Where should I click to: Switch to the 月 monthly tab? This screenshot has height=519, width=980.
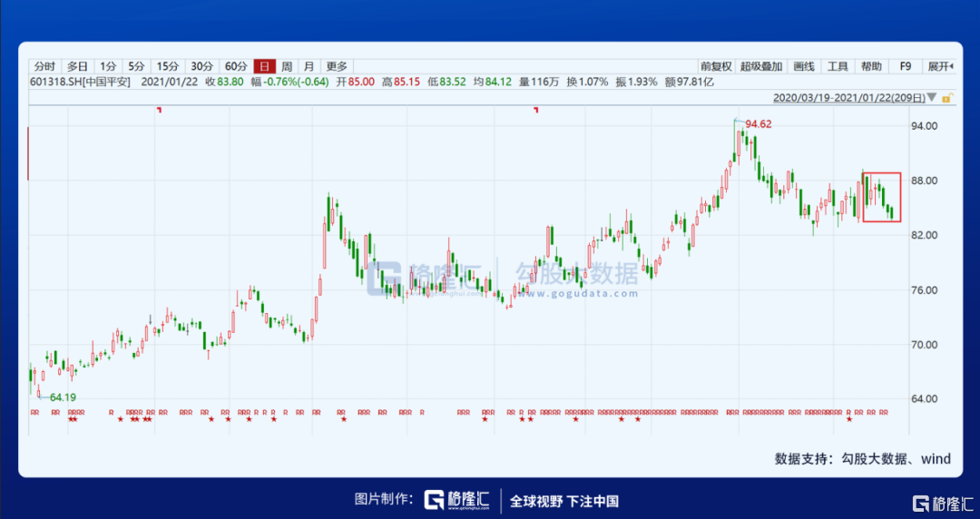tap(309, 66)
